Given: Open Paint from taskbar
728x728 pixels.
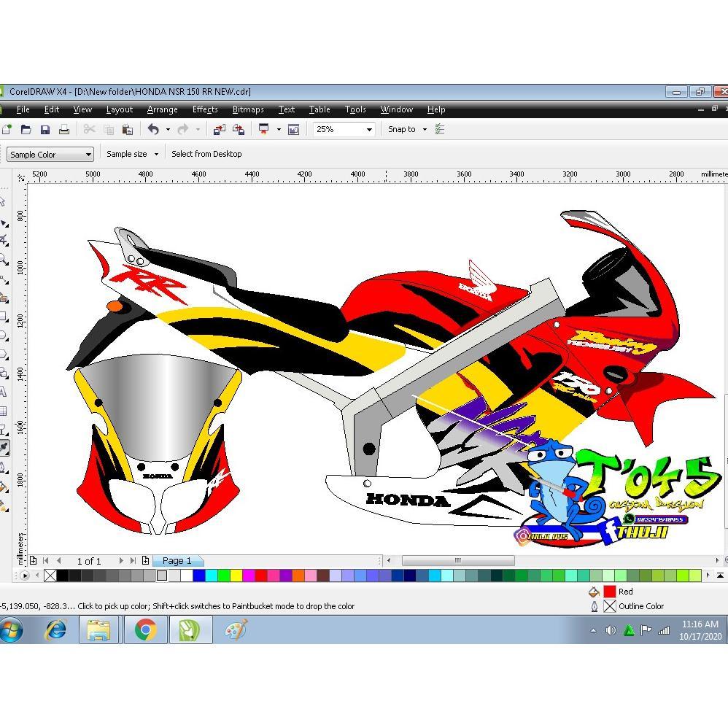Looking at the screenshot, I should coord(236,630).
